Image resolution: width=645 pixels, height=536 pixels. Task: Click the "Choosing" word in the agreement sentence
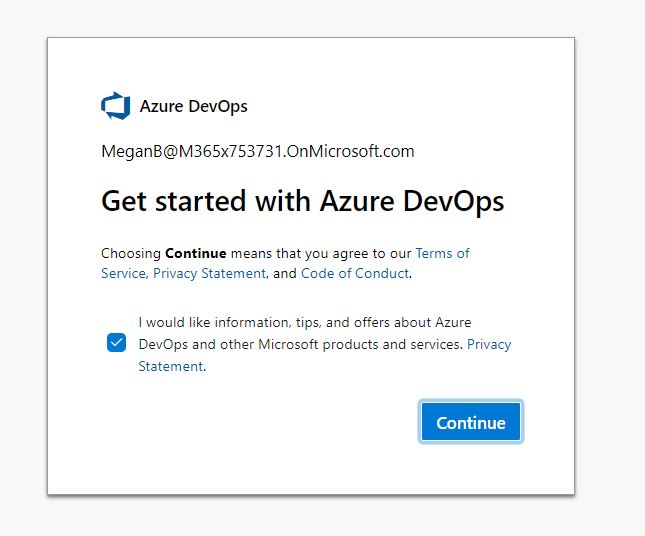pyautogui.click(x=131, y=253)
